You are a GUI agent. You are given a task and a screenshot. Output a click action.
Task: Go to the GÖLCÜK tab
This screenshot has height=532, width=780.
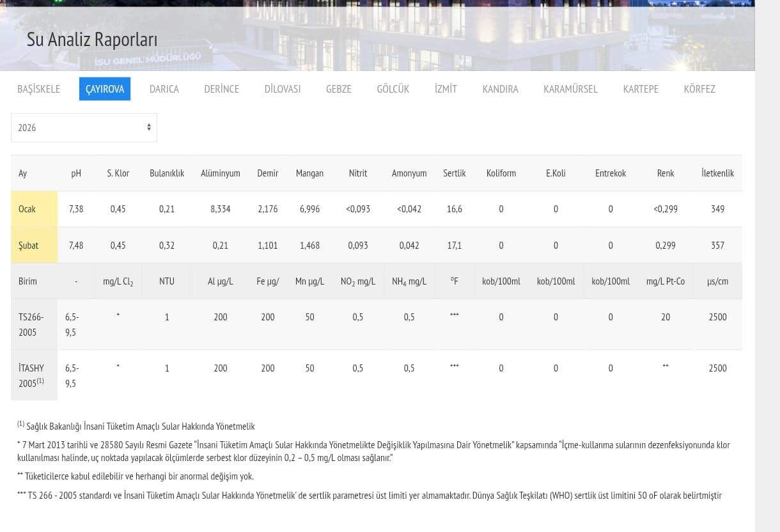coord(393,89)
